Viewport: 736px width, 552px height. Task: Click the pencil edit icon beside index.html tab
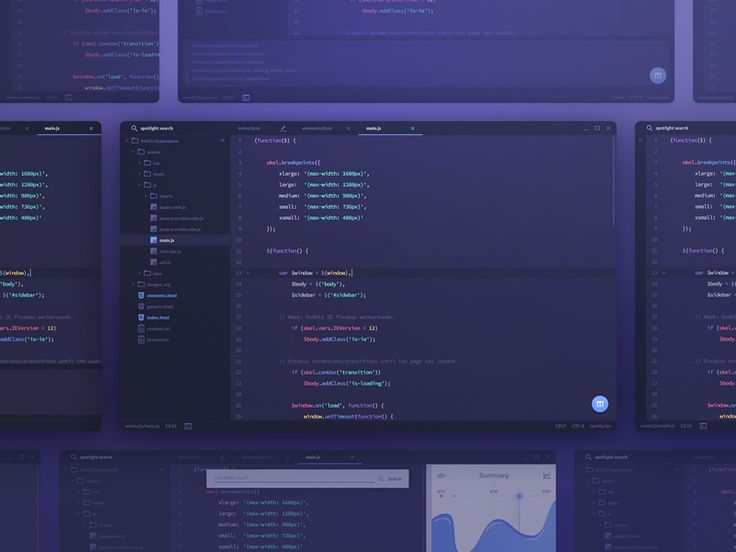[x=283, y=128]
